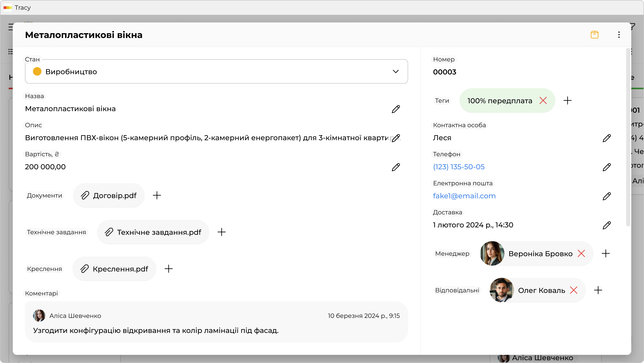The height and width of the screenshot is (363, 644).
Task: Edit Контактна особа with pencil icon
Action: click(607, 138)
